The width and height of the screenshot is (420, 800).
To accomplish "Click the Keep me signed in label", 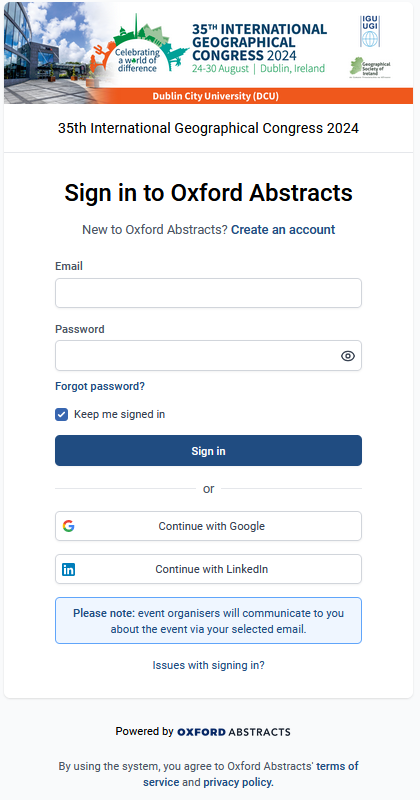I will point(119,414).
